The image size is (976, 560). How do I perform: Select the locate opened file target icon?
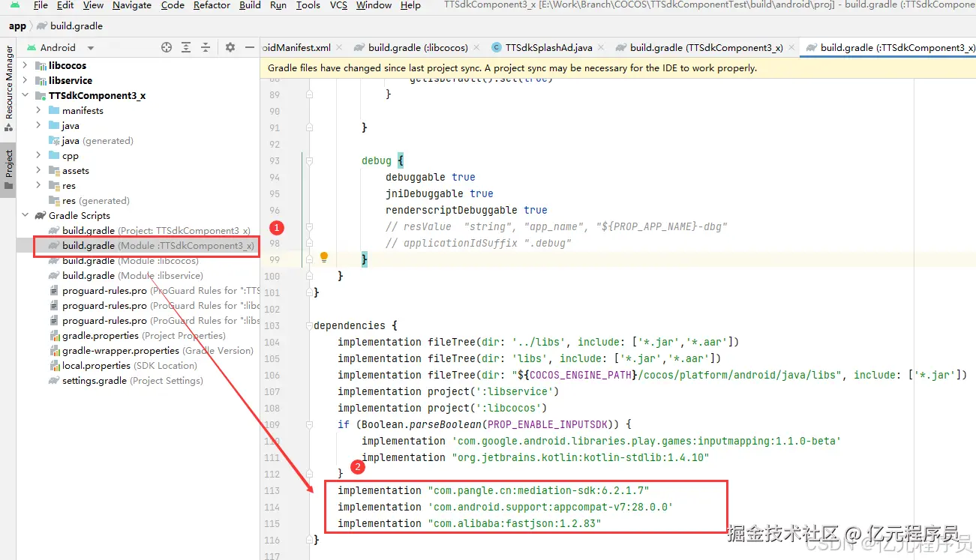click(x=167, y=47)
